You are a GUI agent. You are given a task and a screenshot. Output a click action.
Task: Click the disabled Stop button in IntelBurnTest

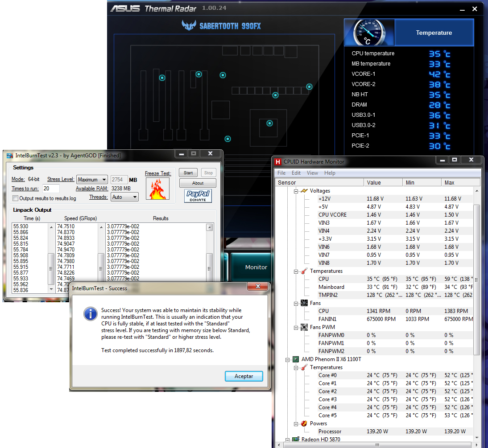tap(208, 173)
